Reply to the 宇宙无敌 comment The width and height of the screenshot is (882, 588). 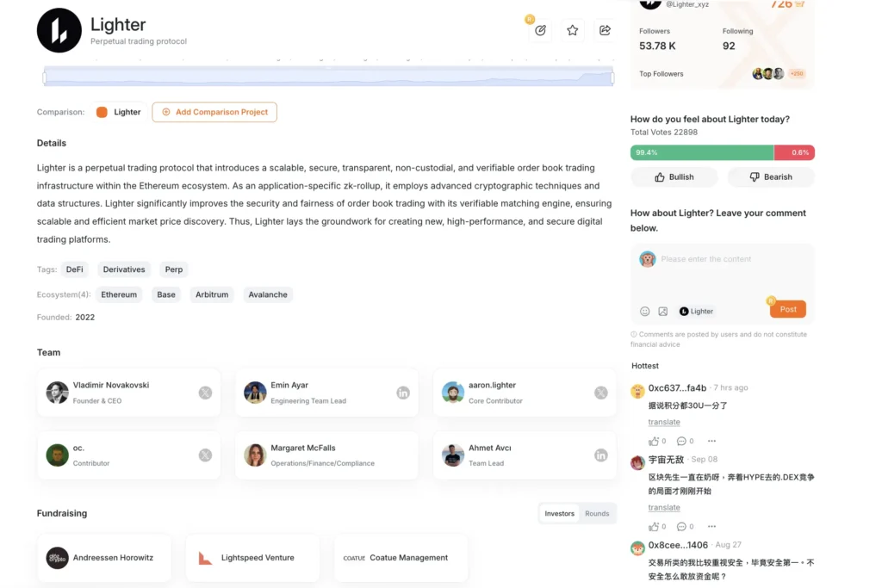tap(681, 527)
